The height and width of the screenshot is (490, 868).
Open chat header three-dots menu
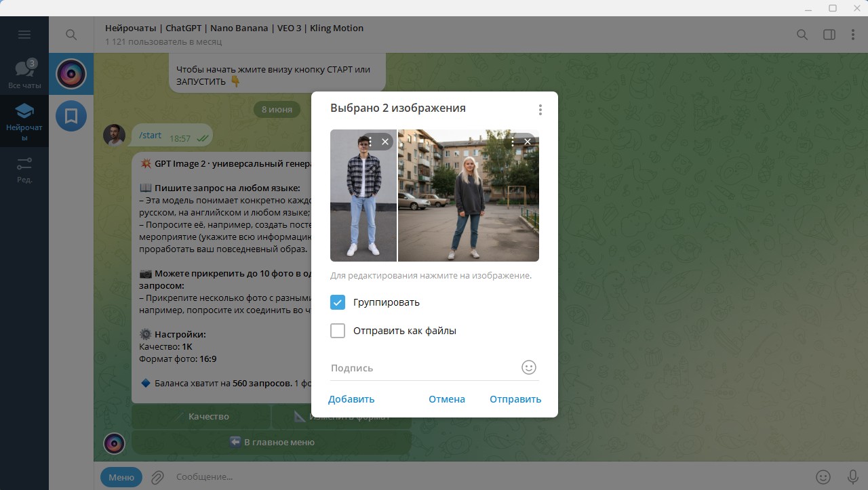tap(852, 35)
